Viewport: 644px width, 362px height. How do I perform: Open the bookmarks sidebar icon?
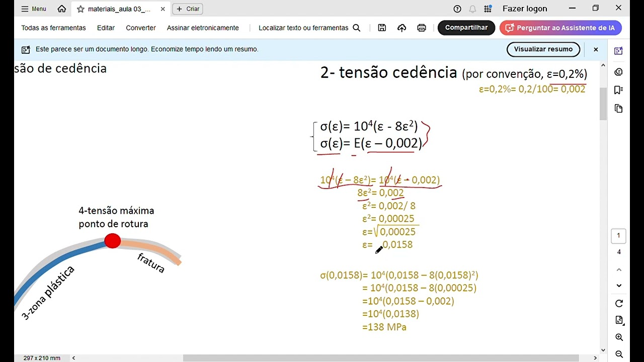(x=619, y=90)
